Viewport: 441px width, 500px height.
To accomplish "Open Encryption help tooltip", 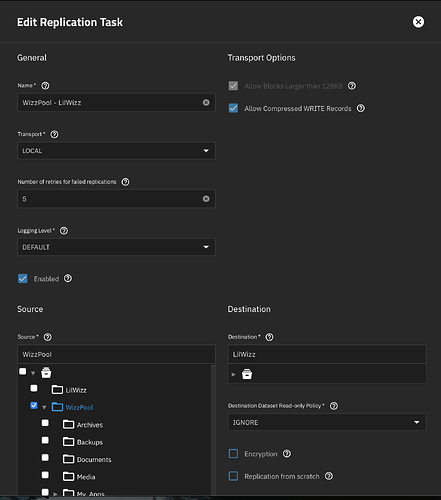I will pyautogui.click(x=287, y=454).
